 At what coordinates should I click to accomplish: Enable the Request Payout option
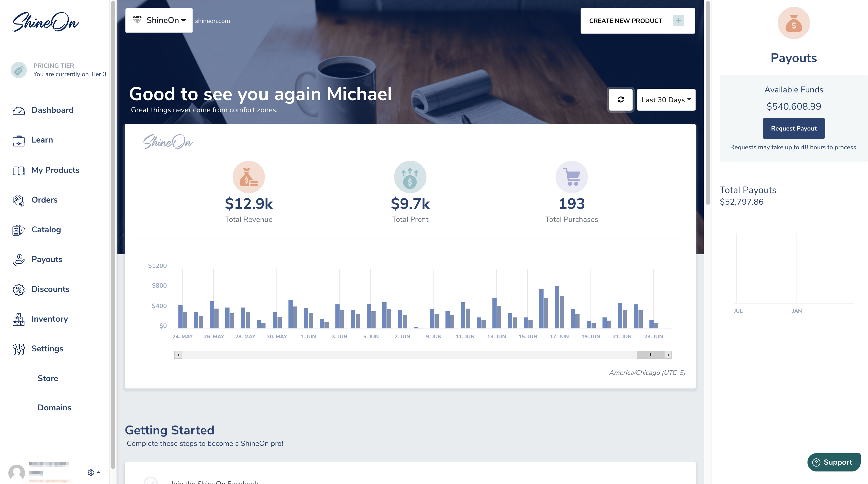[x=794, y=128]
